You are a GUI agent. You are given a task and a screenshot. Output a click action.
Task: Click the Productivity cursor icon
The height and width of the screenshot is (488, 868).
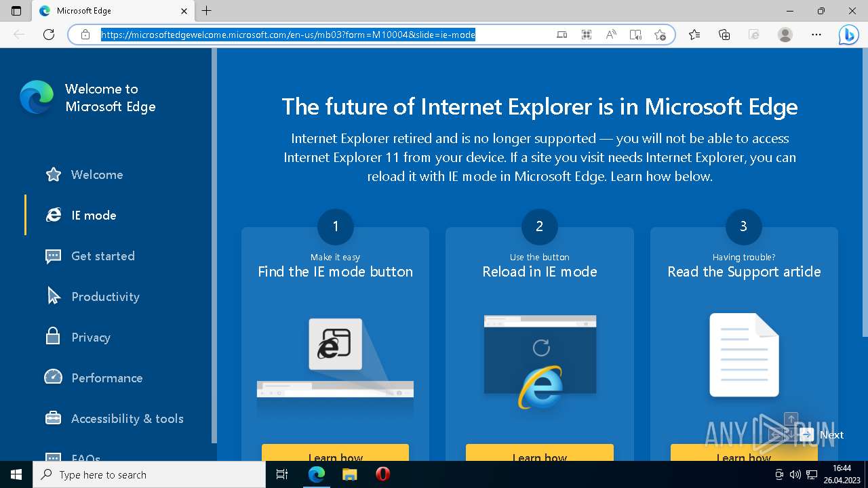(x=54, y=296)
